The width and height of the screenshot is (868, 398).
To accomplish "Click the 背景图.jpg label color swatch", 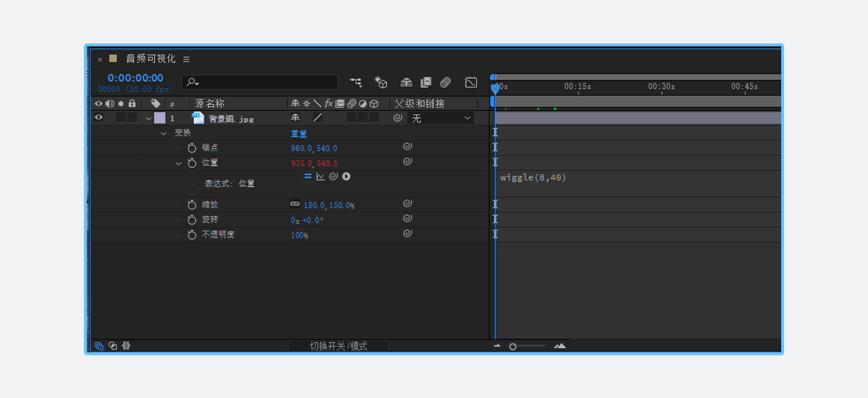I will point(160,118).
